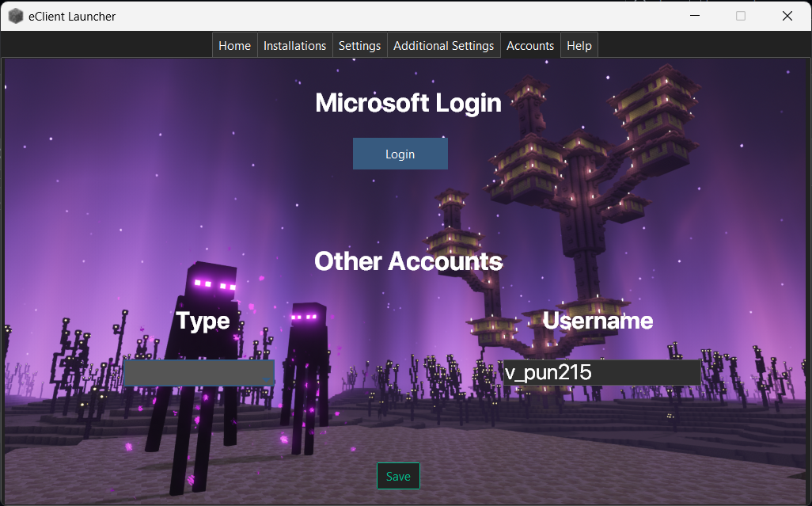Expand the Type selector under Other Accounts
This screenshot has width=812, height=506.
click(199, 372)
